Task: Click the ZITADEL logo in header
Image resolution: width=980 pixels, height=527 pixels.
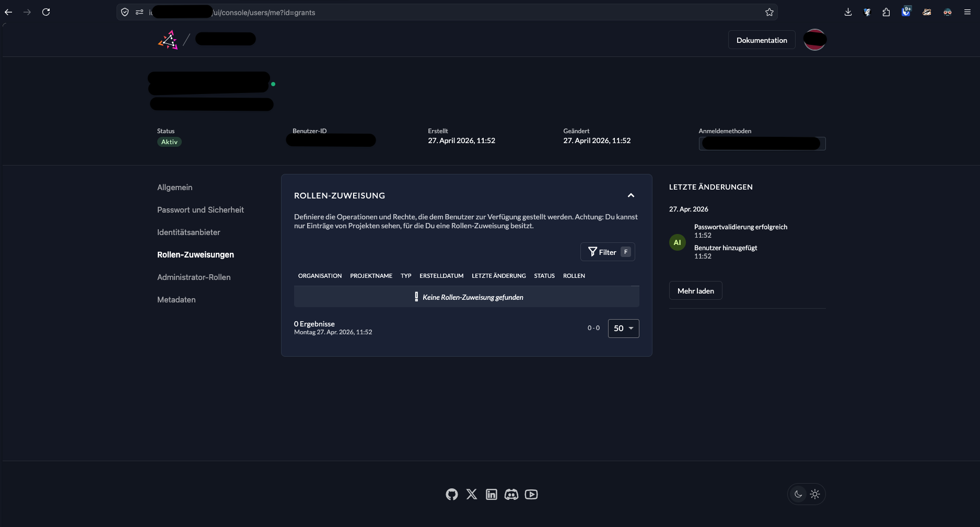Action: coord(168,40)
